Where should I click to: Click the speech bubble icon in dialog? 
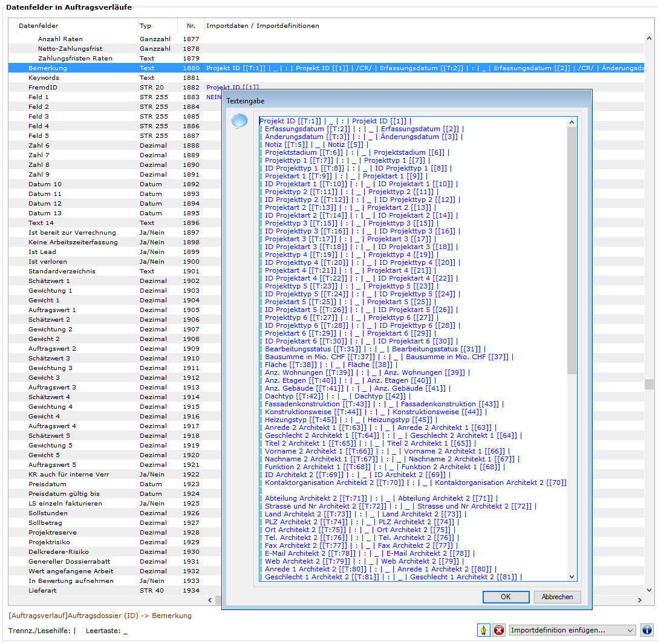239,122
